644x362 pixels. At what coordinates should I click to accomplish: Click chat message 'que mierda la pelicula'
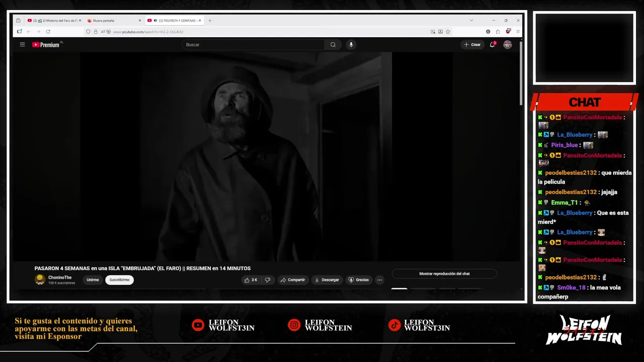tap(585, 177)
